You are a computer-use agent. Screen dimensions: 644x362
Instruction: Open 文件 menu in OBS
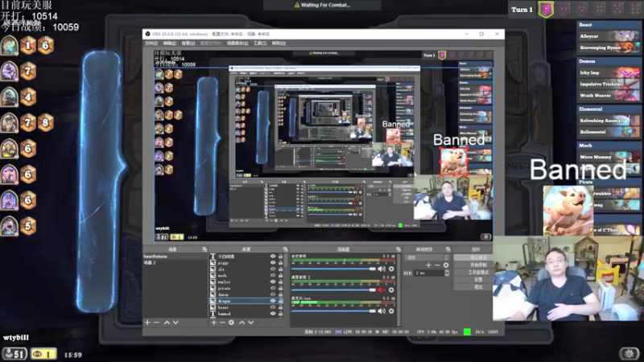click(151, 43)
